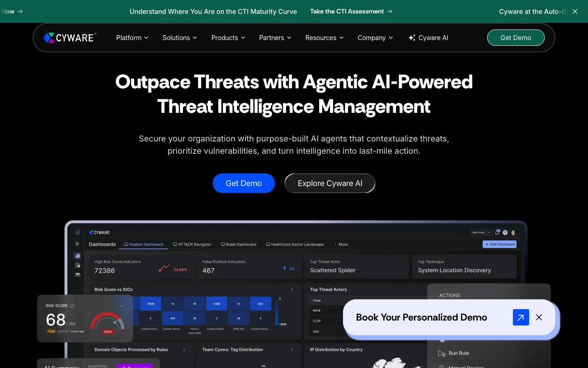Open the three-dot menu for Risk Score vs IOCs
The height and width of the screenshot is (368, 588).
[292, 289]
